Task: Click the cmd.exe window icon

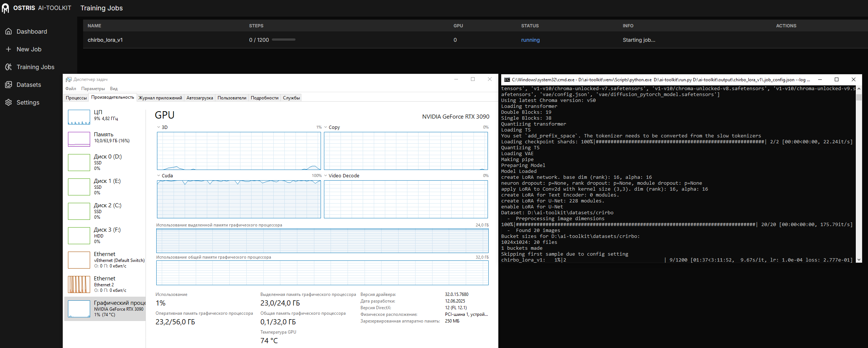Action: coord(507,80)
